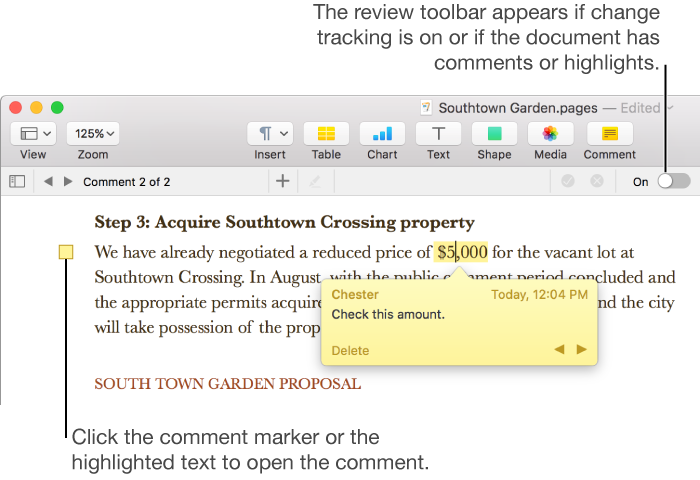Click the accept change checkmark icon
The image size is (700, 480).
[x=568, y=181]
